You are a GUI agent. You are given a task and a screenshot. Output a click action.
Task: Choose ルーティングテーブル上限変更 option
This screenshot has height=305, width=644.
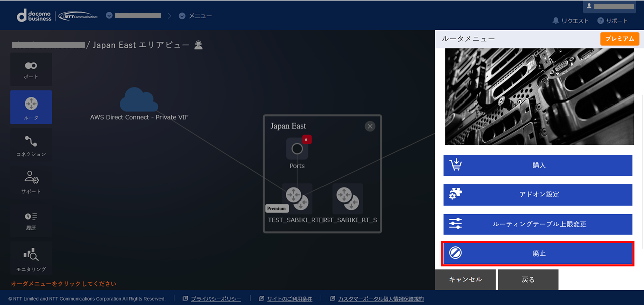point(538,224)
